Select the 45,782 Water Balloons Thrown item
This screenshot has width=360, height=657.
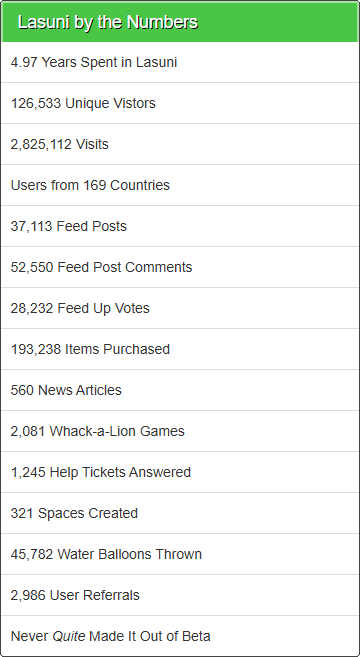(x=180, y=555)
